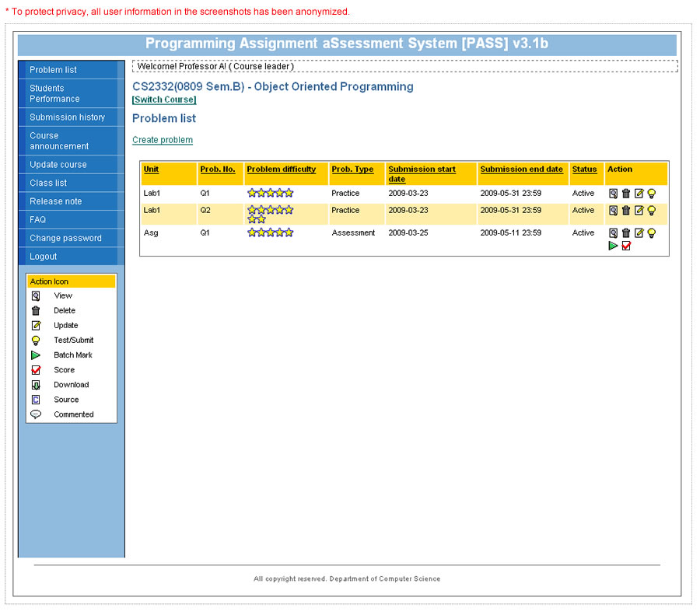Go to Course announcement page

tap(59, 141)
